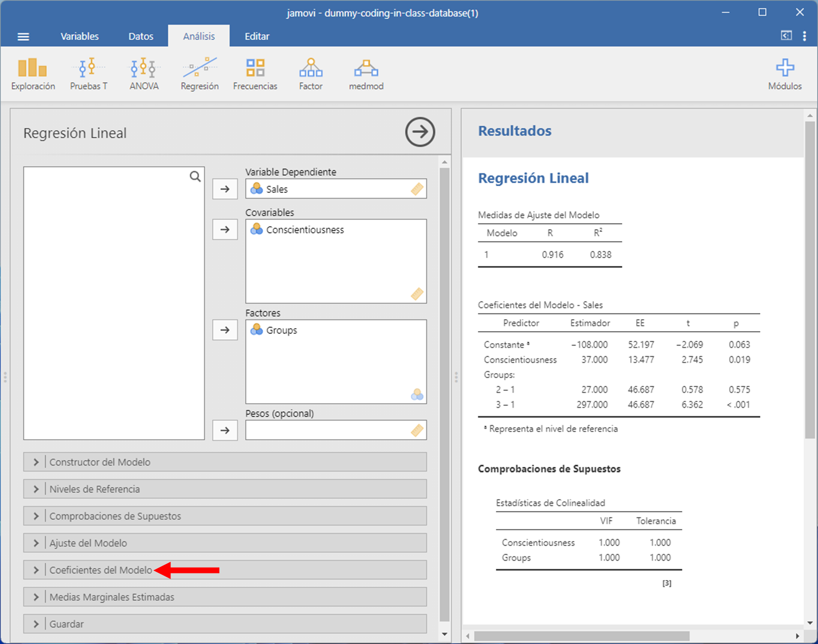Viewport: 818px width, 644px height.
Task: Click the search magnifier in variable list
Action: [195, 177]
